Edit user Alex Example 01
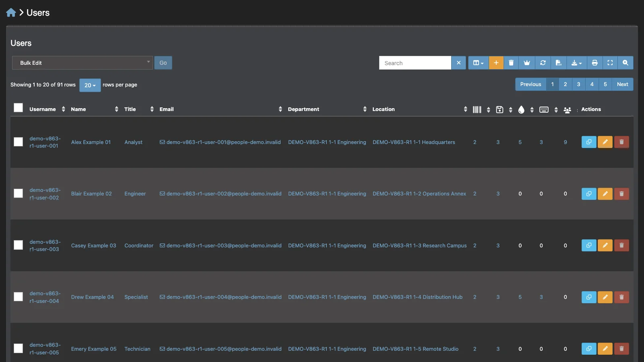The height and width of the screenshot is (362, 644). point(605,142)
